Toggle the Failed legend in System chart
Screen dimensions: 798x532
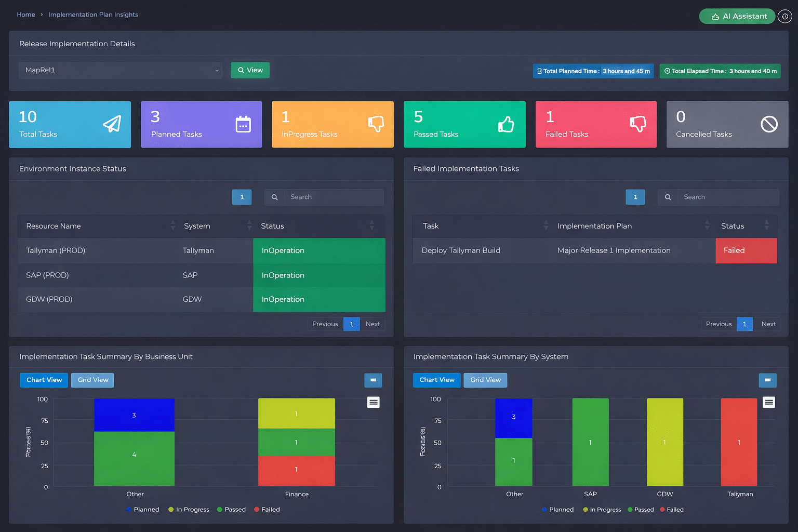[672, 510]
